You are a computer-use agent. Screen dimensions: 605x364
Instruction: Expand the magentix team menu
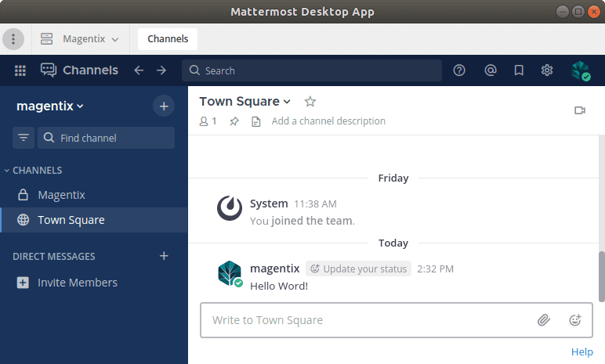coord(50,106)
